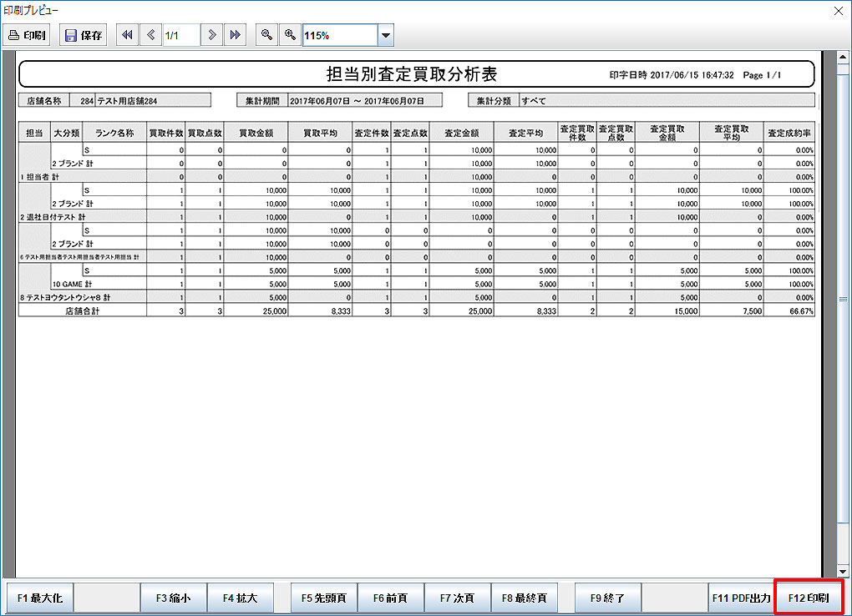Jump to last page using double-right arrow
This screenshot has width=852, height=616.
[x=235, y=35]
